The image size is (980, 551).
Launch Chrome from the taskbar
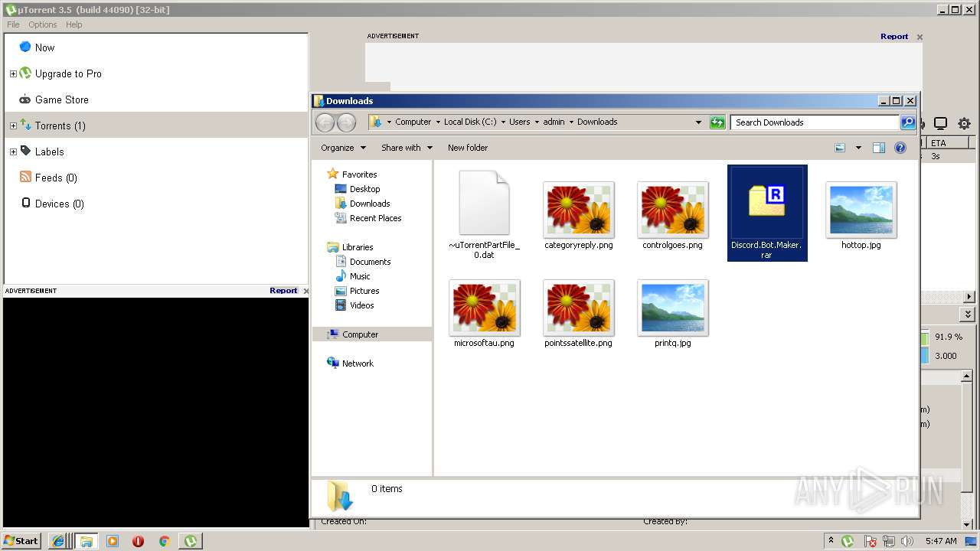164,541
